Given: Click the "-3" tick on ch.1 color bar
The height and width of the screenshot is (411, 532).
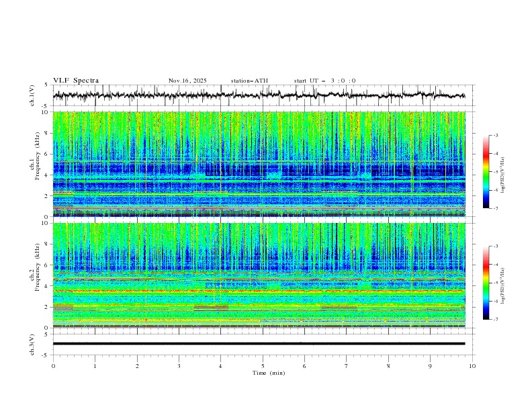Looking at the screenshot, I should pyautogui.click(x=496, y=135).
